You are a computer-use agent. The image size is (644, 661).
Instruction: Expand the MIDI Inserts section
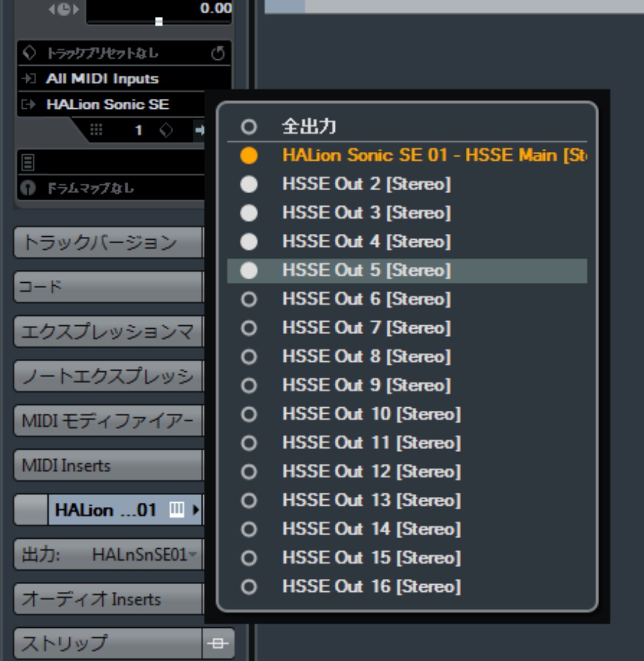pos(108,465)
